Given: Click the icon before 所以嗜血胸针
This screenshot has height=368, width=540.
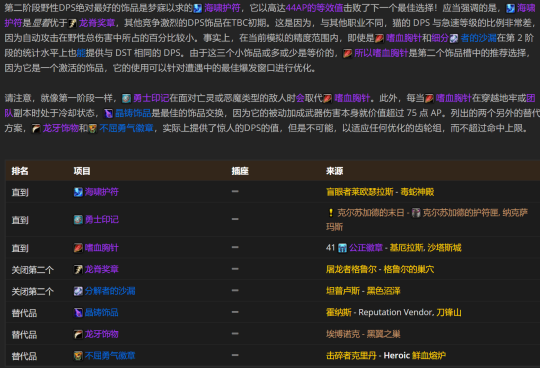Looking at the screenshot, I should point(347,54).
